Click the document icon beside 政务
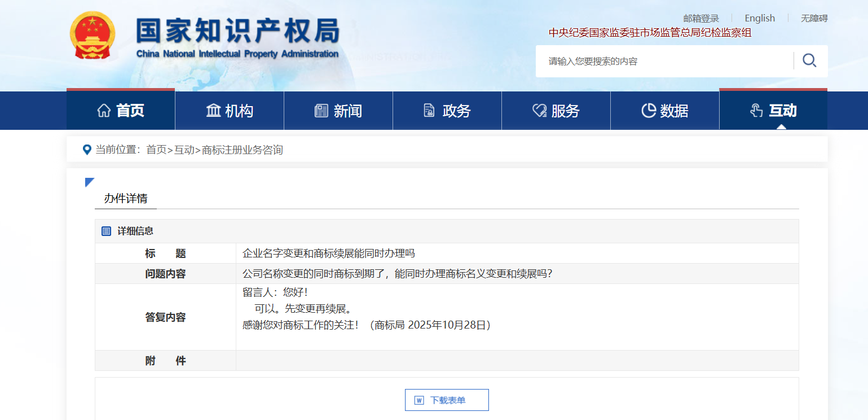The width and height of the screenshot is (868, 420). [x=429, y=111]
